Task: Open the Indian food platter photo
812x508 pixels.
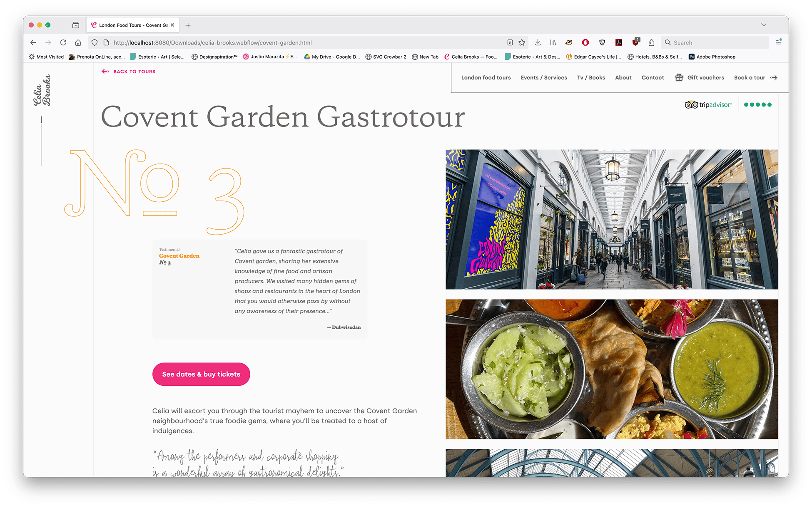Action: click(x=611, y=369)
